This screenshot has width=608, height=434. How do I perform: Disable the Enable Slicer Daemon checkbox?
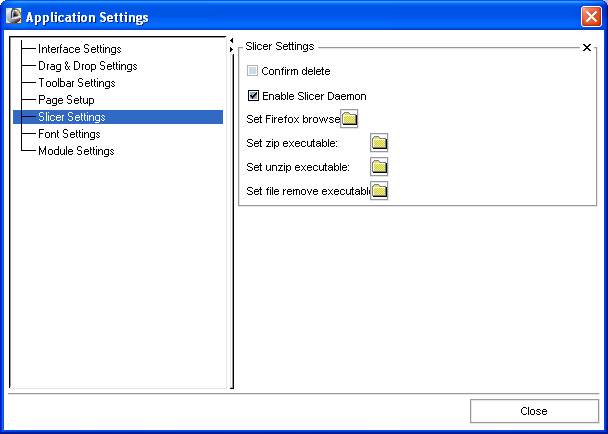click(x=252, y=96)
